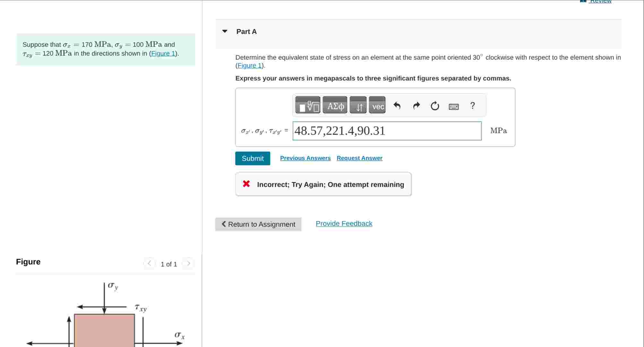
Task: View Previous Answers
Action: tap(305, 158)
